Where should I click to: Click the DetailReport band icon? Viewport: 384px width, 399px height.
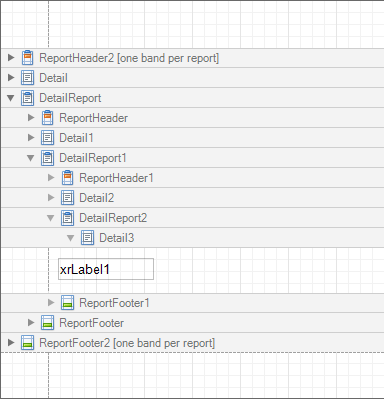(27, 98)
